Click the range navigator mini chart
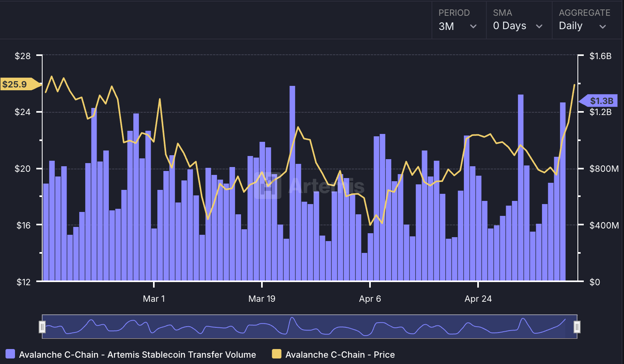The width and height of the screenshot is (624, 364). pos(310,327)
